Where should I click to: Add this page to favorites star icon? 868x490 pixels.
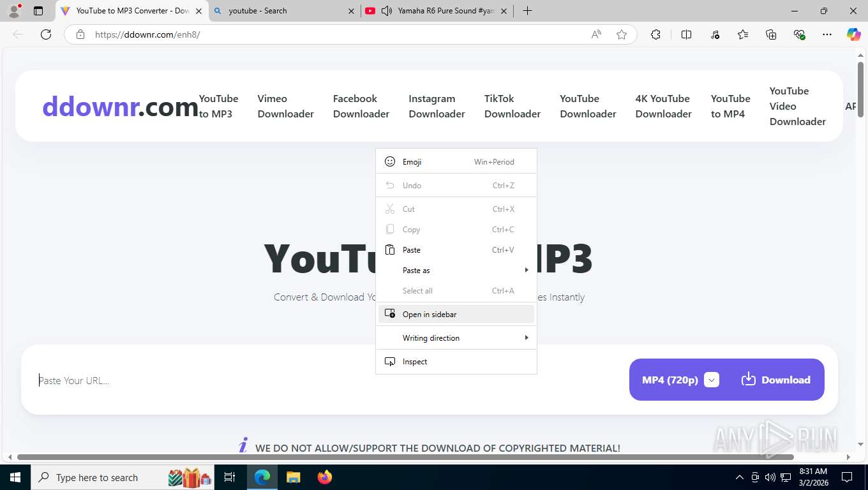point(622,34)
